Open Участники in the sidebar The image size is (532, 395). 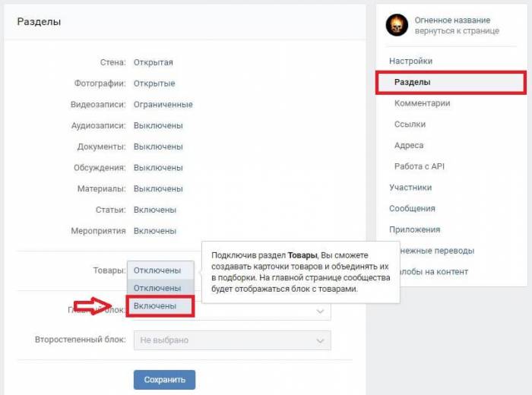pyautogui.click(x=410, y=188)
